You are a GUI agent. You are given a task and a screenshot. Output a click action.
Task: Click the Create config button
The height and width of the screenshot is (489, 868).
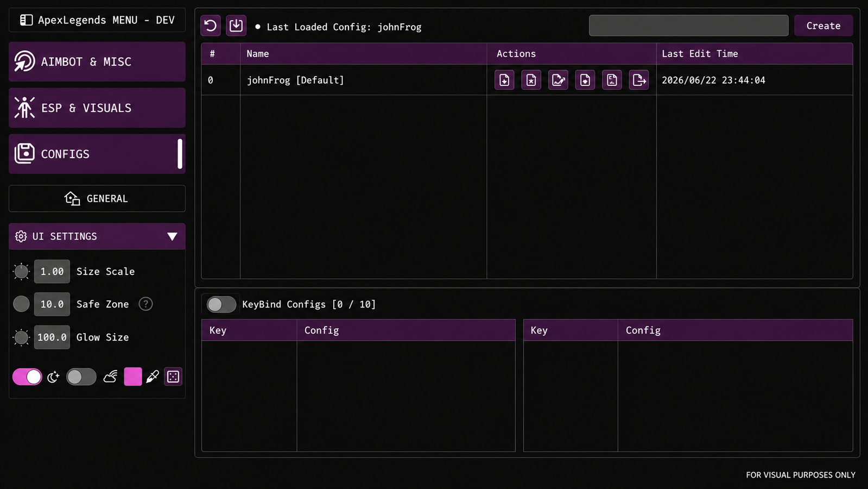(823, 26)
